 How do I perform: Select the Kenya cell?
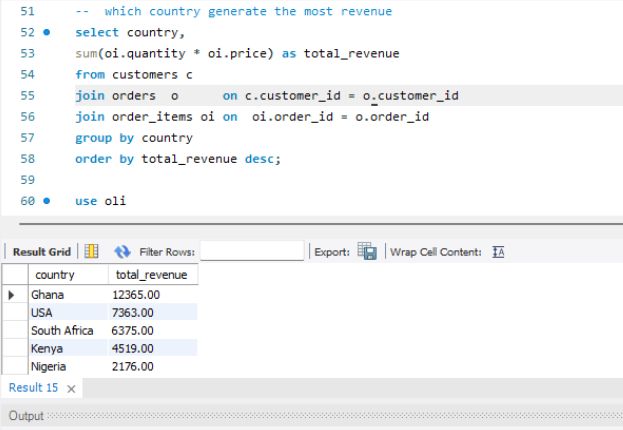click(68, 349)
